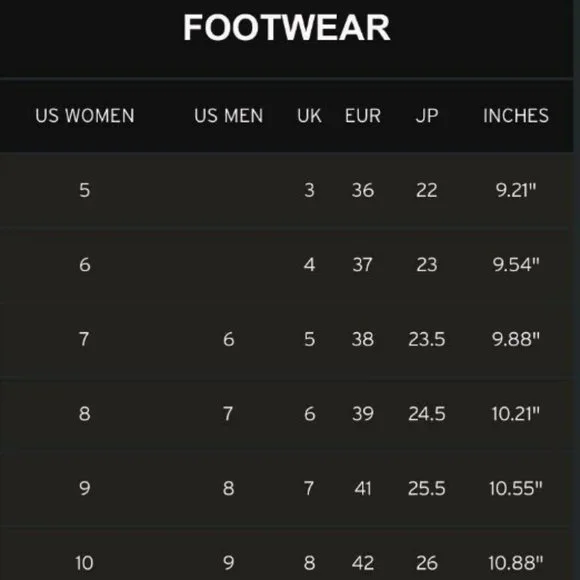
Task: Select EUR size 37 cell
Action: coord(362,265)
